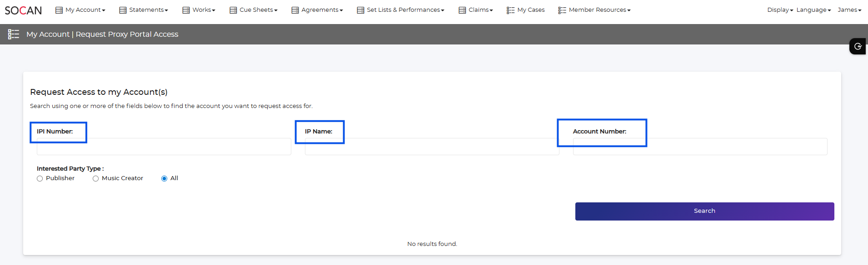Click the My Cases icon
The width and height of the screenshot is (868, 265).
[510, 10]
